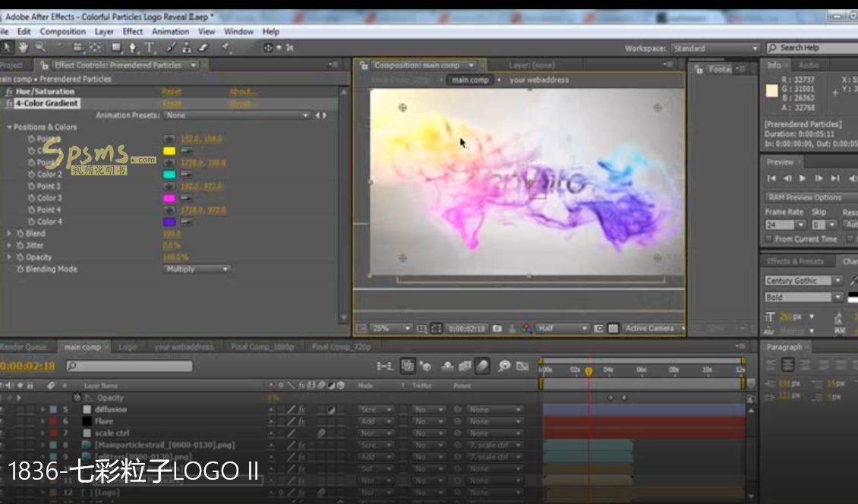Step to next frame in Preview
Image resolution: width=858 pixels, height=504 pixels.
click(819, 178)
